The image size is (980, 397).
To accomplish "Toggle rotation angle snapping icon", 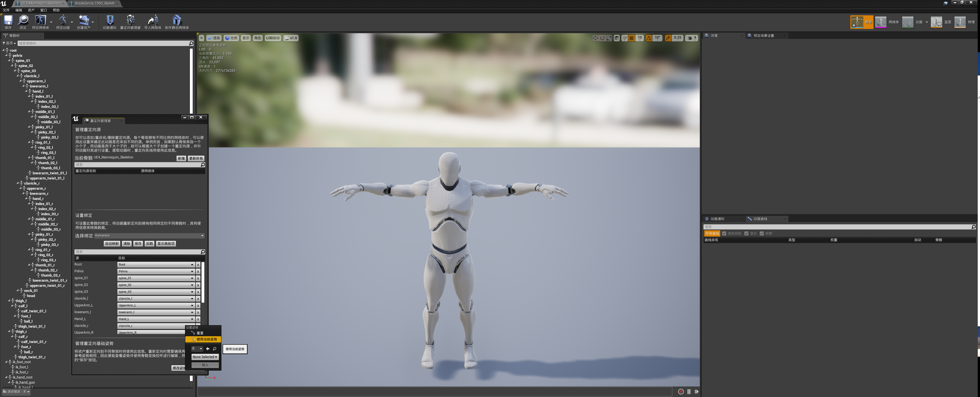I will point(649,38).
